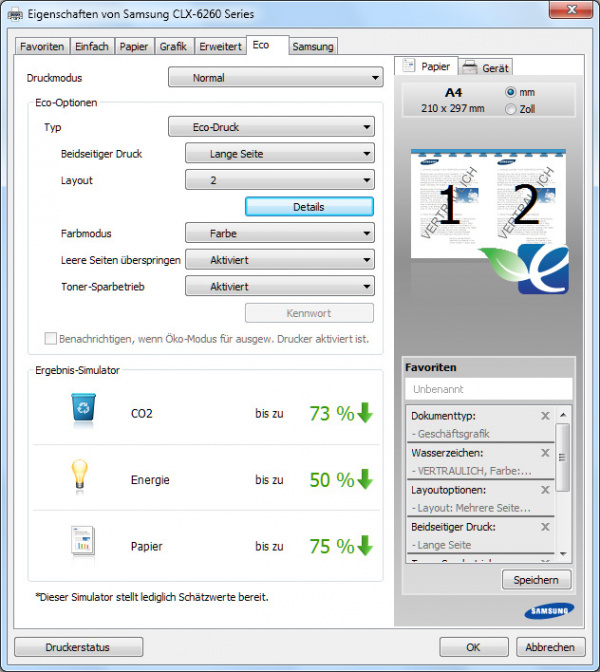Image resolution: width=600 pixels, height=672 pixels.
Task: Toggle the Benachrichtigen Öko-Modus checkbox
Action: click(51, 339)
